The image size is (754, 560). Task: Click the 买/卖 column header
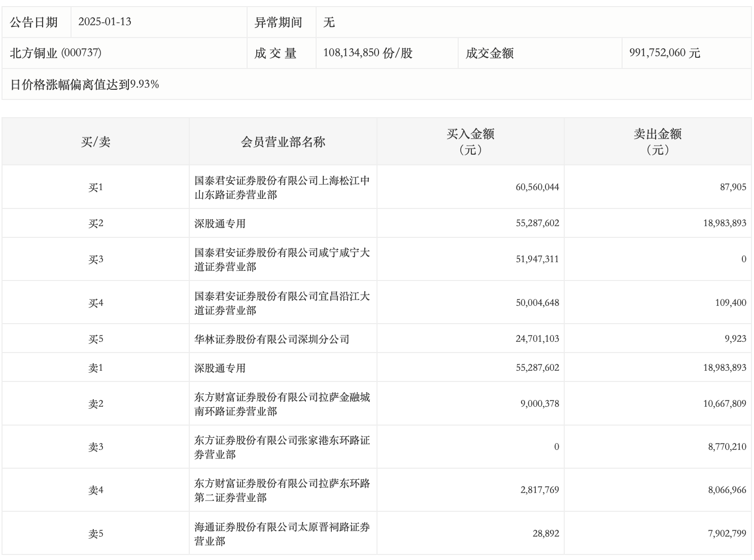tap(95, 142)
